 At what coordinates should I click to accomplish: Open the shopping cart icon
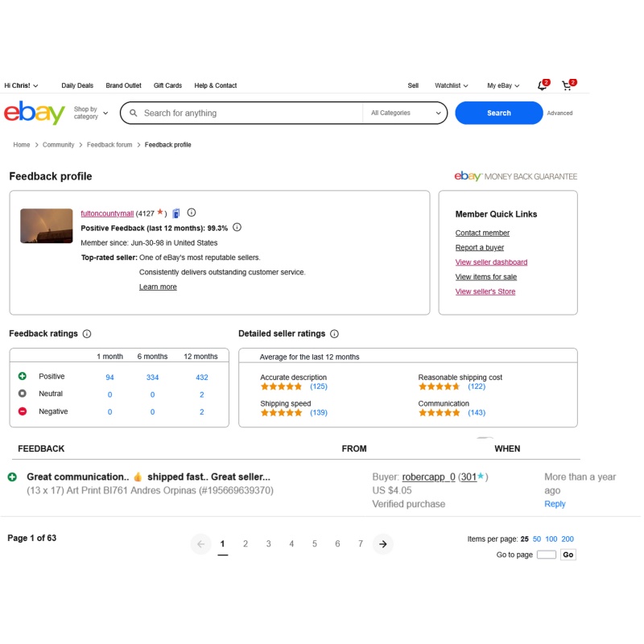568,85
